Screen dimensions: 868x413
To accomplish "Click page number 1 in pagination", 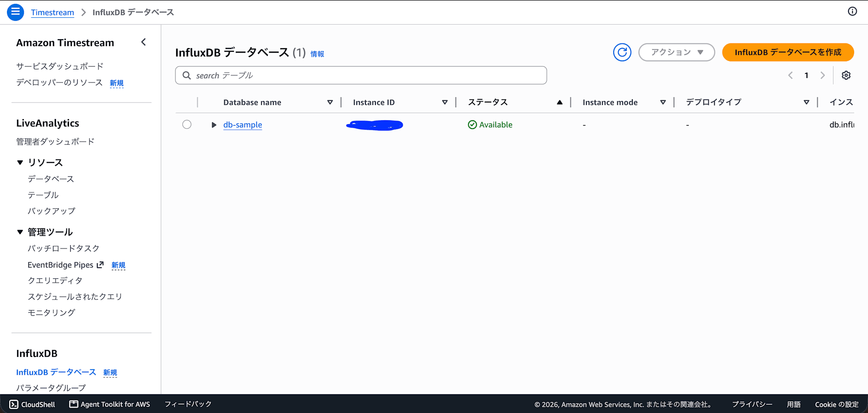I will tap(806, 76).
